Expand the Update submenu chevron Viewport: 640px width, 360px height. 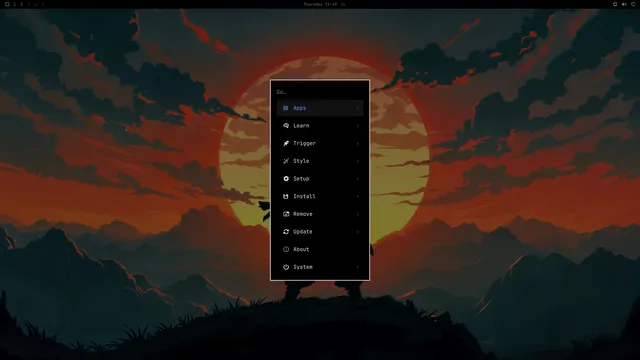[x=358, y=231]
